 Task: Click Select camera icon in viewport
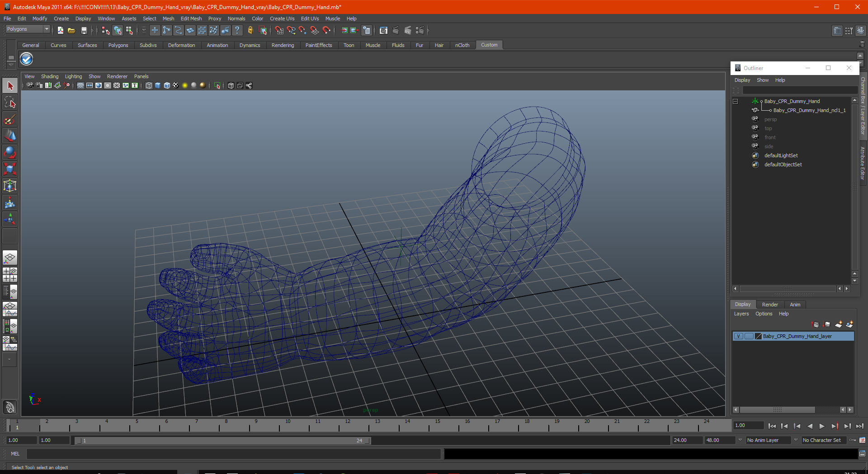point(30,85)
